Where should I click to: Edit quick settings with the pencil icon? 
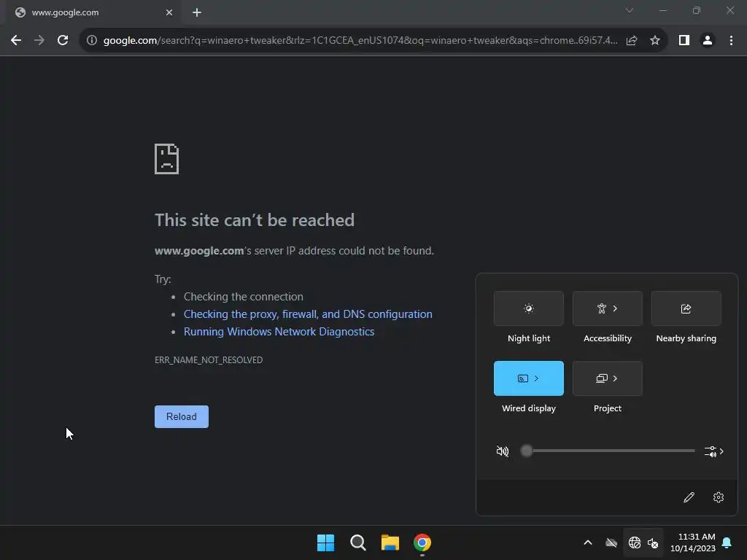pos(689,497)
